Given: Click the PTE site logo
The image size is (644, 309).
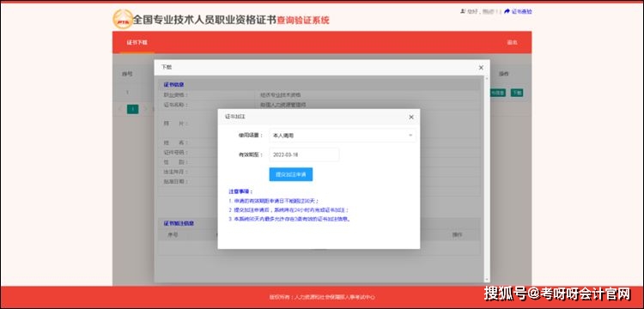Looking at the screenshot, I should [123, 19].
